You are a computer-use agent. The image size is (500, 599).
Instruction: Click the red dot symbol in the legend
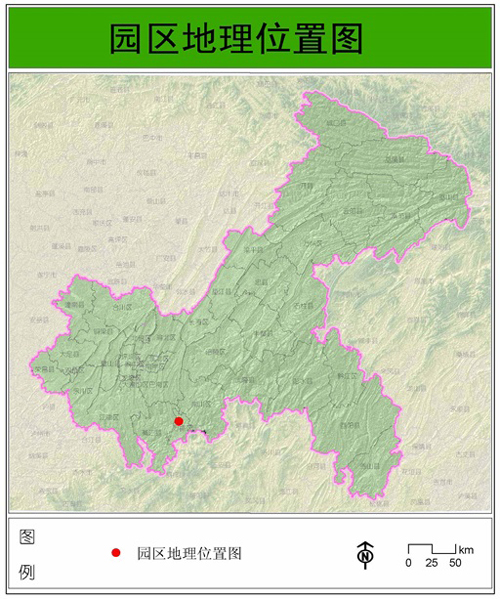click(116, 552)
